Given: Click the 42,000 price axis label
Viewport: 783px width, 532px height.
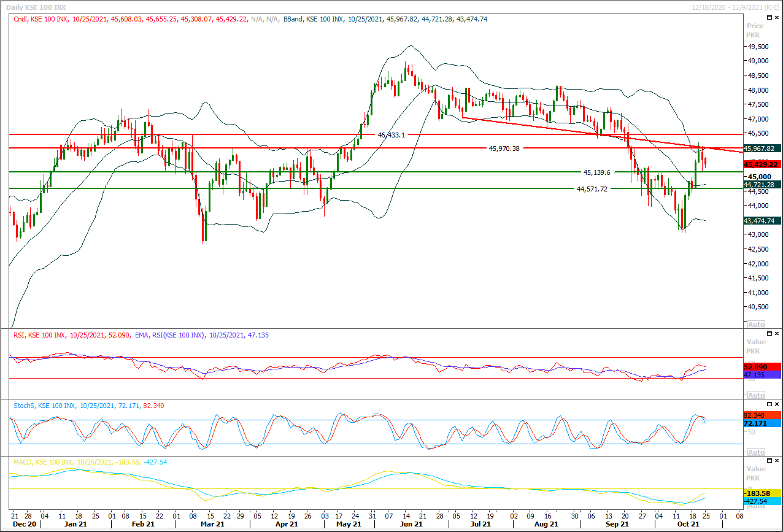Looking at the screenshot, I should (758, 264).
